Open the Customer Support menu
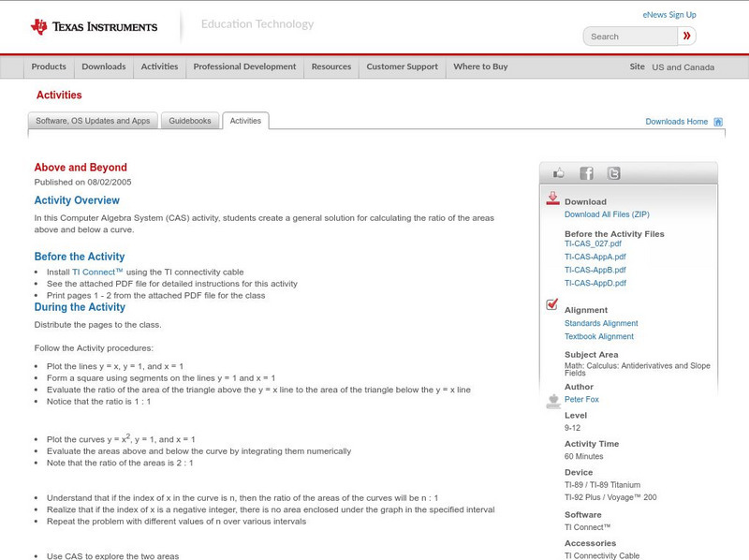The image size is (749, 560). [x=403, y=66]
